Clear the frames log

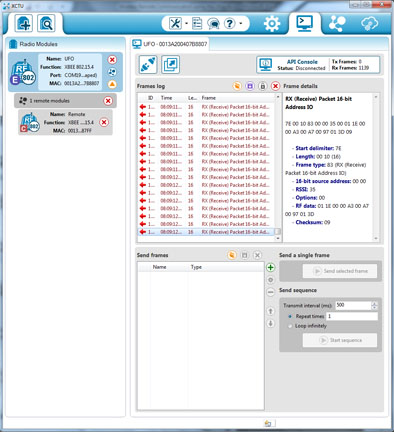point(275,86)
